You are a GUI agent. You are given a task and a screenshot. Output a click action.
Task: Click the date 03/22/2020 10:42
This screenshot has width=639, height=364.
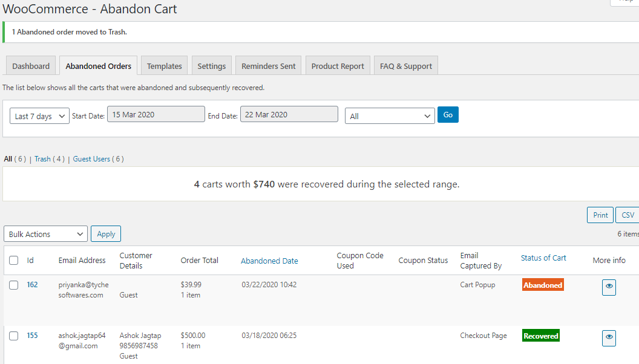[x=269, y=285]
